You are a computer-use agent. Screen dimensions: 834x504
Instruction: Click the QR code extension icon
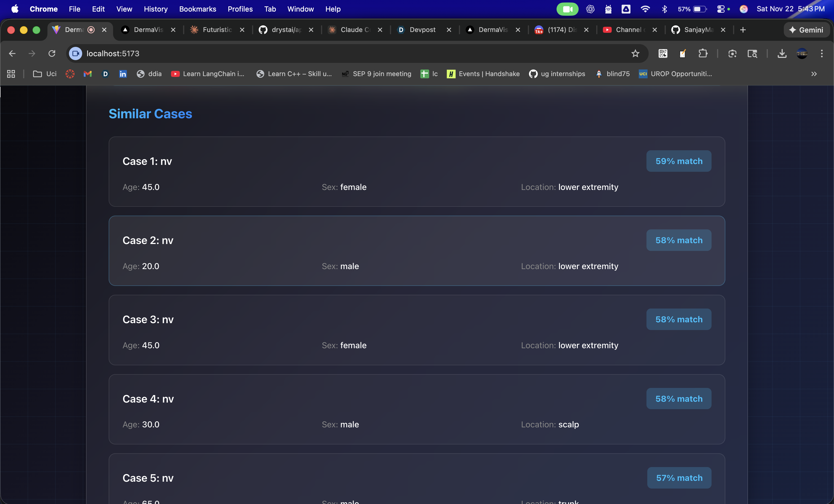pyautogui.click(x=663, y=53)
